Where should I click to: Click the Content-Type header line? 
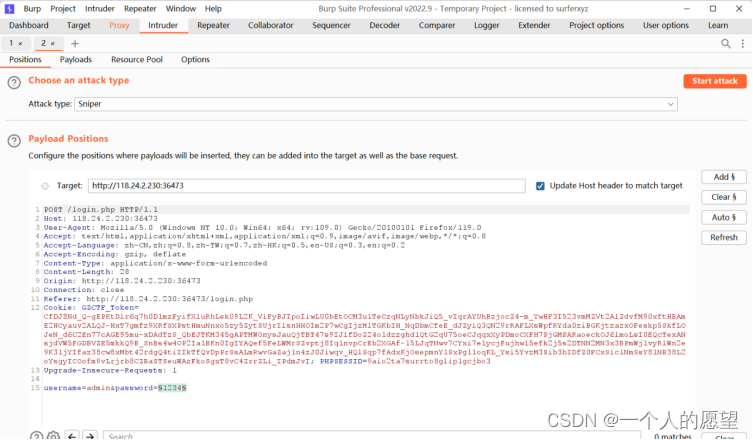[x=155, y=264]
